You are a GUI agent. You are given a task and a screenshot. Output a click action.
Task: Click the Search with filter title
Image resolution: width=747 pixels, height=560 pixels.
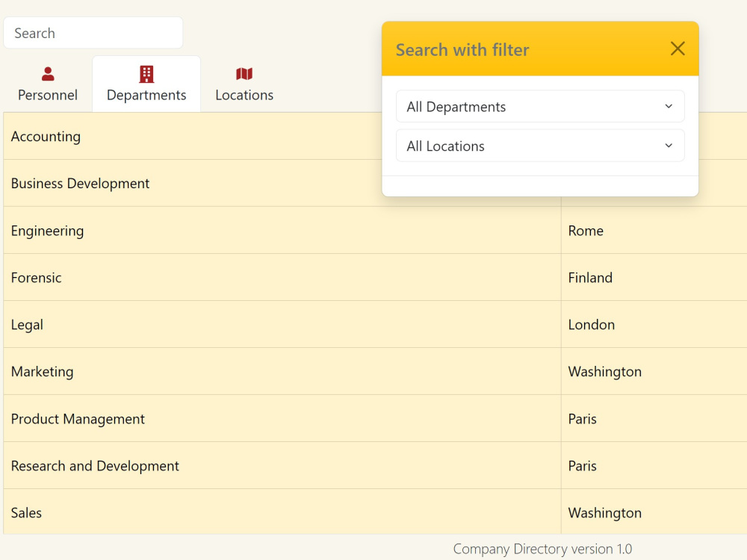462,50
